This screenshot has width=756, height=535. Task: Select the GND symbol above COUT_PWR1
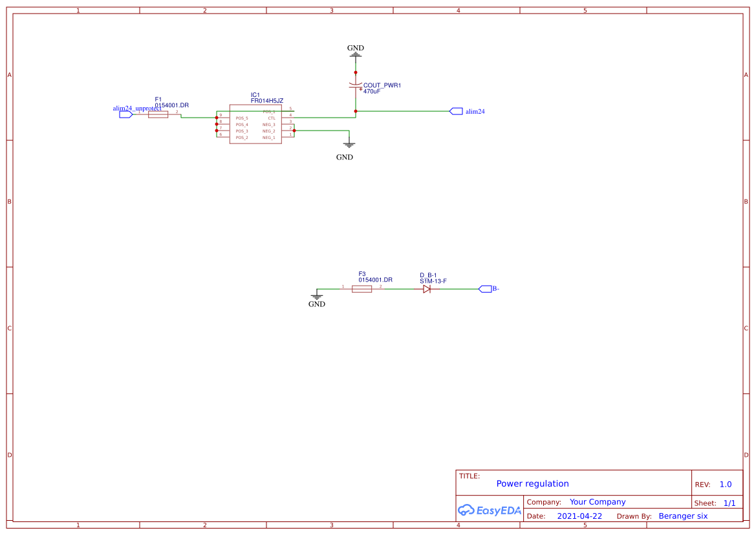(355, 56)
